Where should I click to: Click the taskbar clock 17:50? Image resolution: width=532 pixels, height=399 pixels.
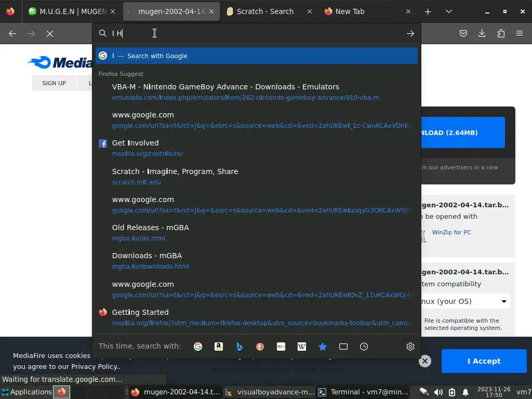494,392
